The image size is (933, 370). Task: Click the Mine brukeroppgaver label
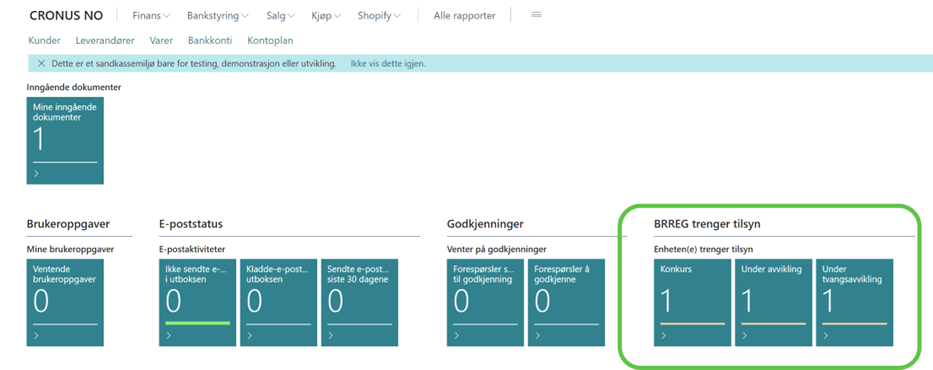click(x=70, y=249)
